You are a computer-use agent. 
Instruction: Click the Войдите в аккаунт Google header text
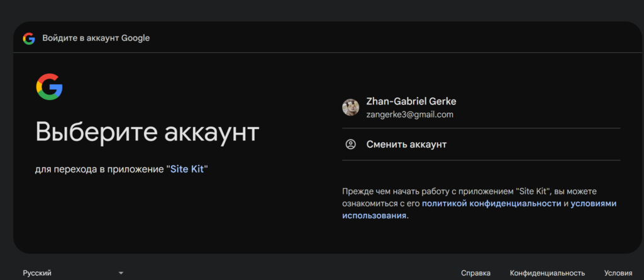click(96, 38)
